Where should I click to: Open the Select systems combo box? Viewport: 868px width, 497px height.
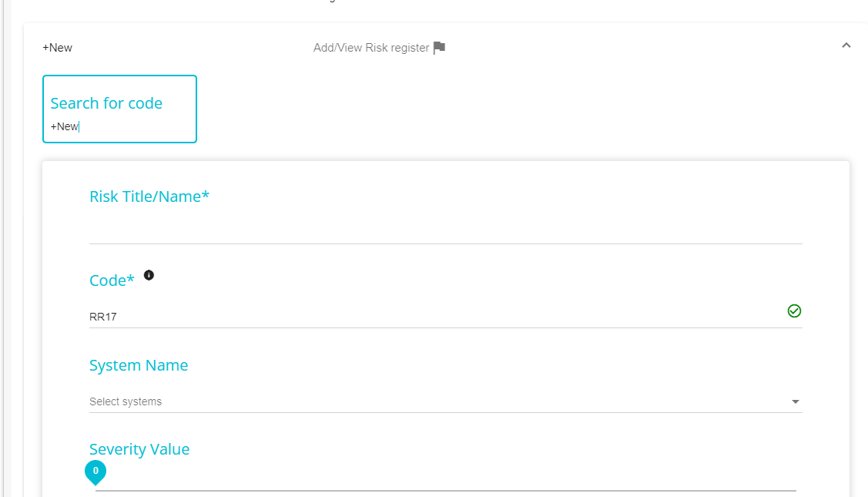coord(446,401)
